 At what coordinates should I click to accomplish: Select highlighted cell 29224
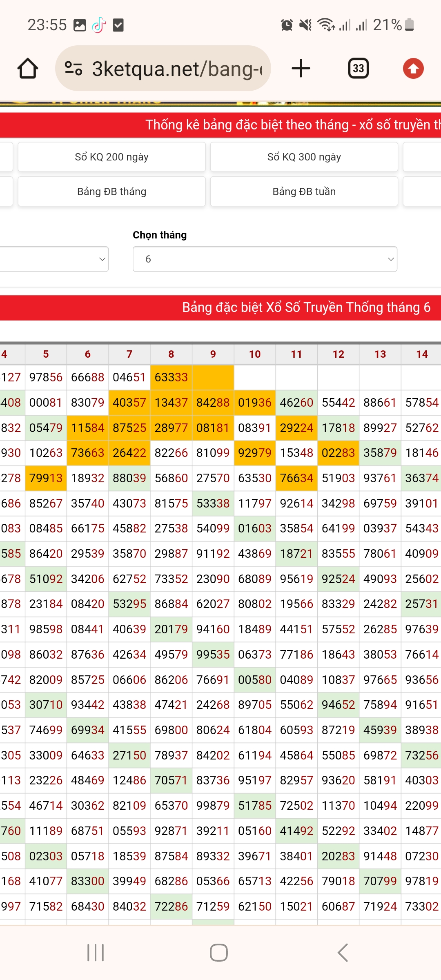pyautogui.click(x=296, y=428)
